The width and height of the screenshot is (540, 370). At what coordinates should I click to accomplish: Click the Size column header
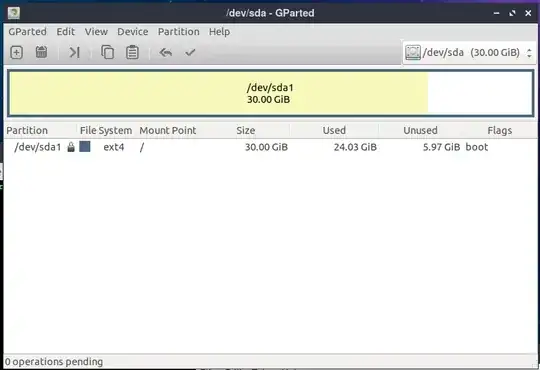246,130
